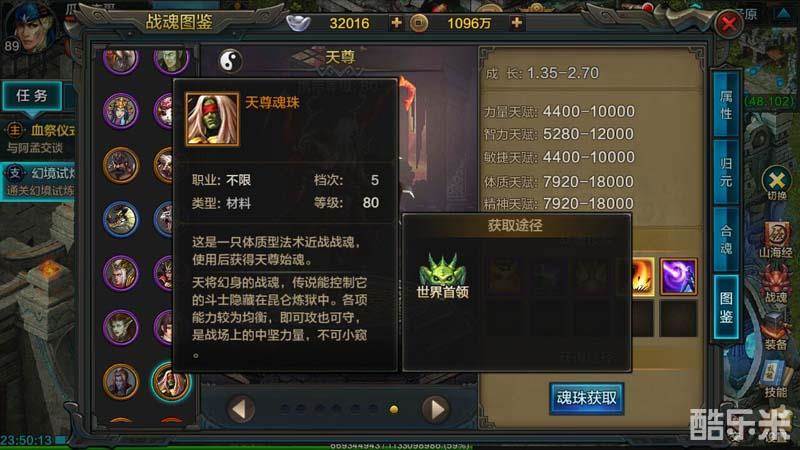Viewport: 800px width, 450px height.
Task: Select the highlighted 天尊 portrait in list
Action: (x=171, y=382)
